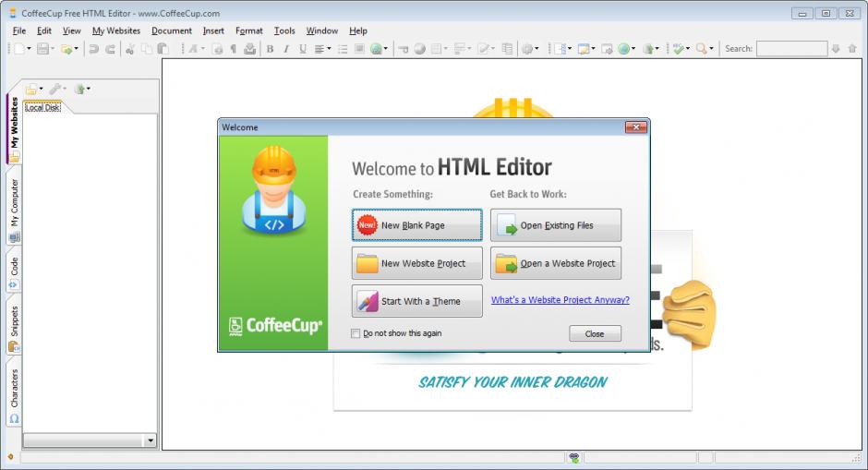The height and width of the screenshot is (470, 868).
Task: Click the magnifier find icon
Action: pos(701,49)
